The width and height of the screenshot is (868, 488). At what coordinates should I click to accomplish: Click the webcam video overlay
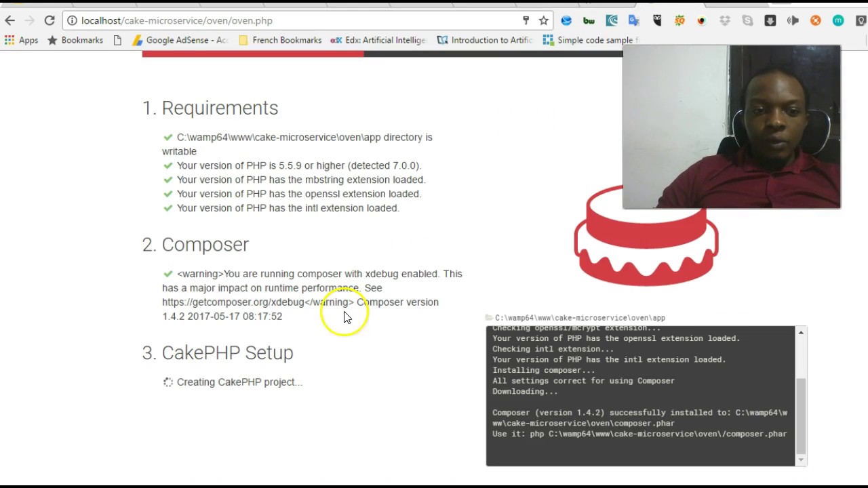tap(732, 127)
